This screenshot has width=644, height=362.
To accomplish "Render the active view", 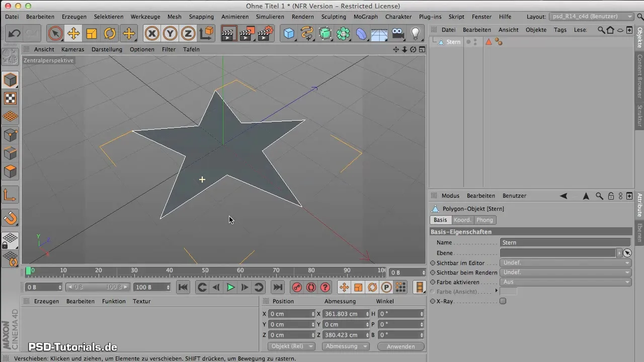I will click(228, 34).
